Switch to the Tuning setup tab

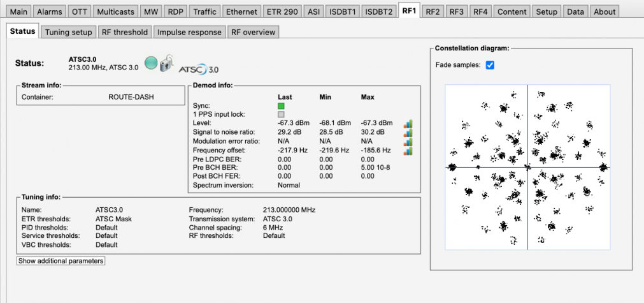(x=69, y=32)
